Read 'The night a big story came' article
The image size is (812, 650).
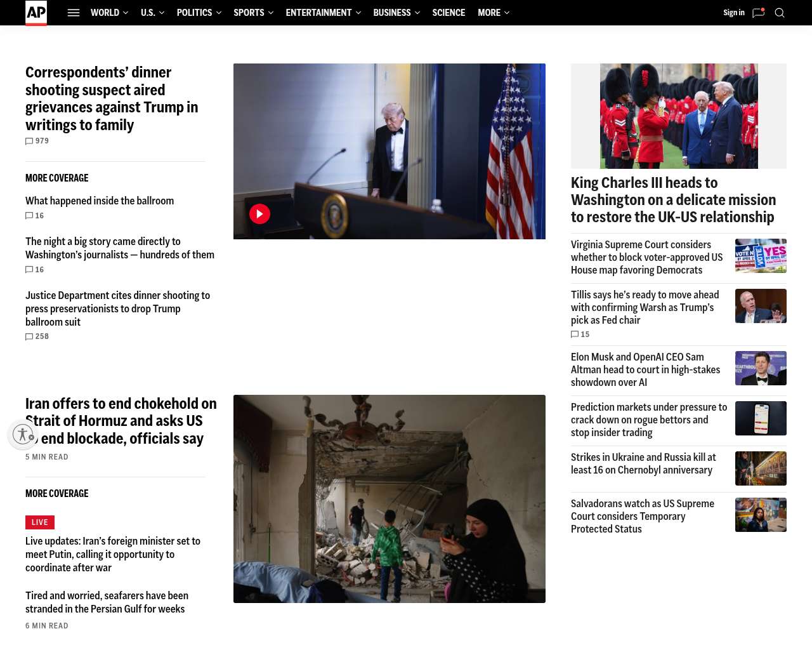120,248
